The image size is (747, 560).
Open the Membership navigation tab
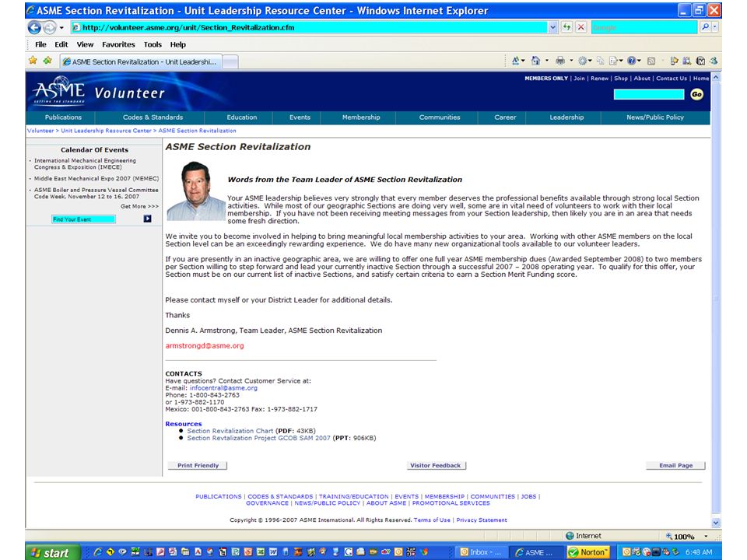[x=360, y=117]
